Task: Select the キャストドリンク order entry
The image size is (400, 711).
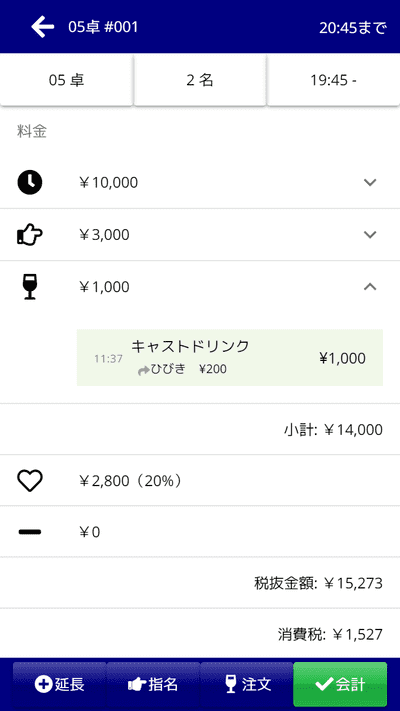Action: coord(229,358)
